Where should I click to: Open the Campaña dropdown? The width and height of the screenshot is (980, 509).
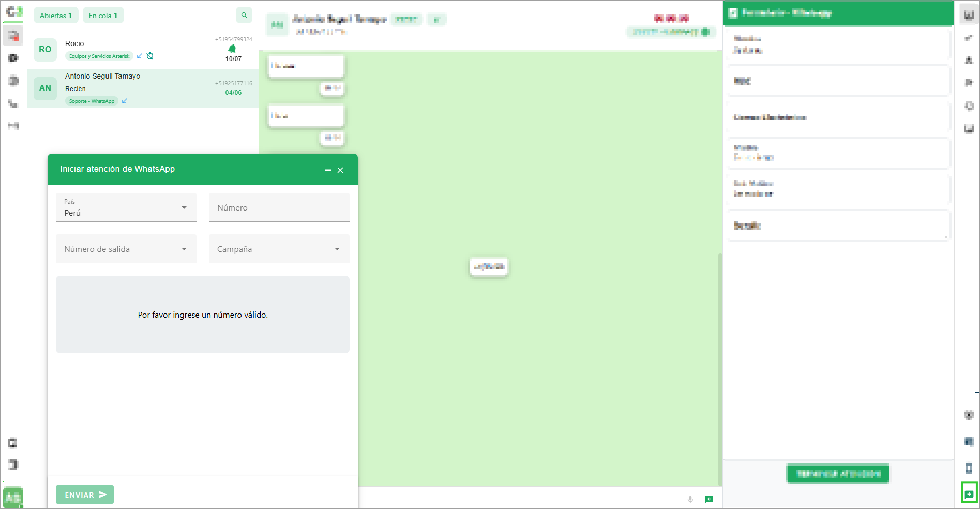(x=279, y=249)
